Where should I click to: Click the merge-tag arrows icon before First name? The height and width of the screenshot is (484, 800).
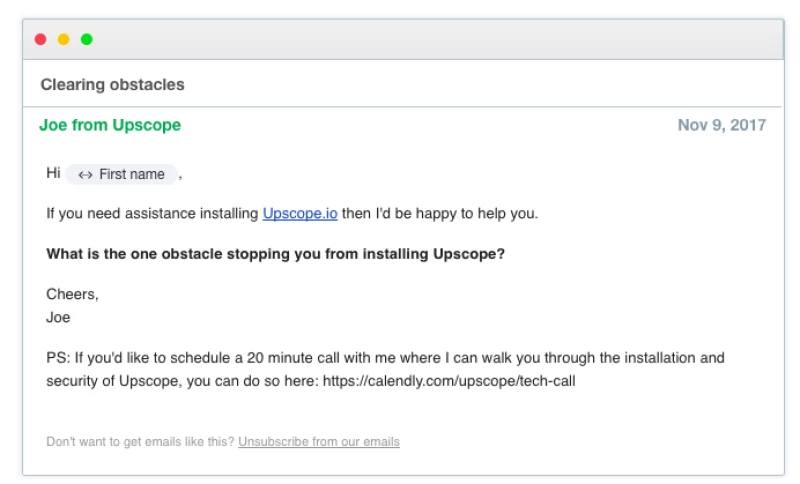(x=85, y=174)
